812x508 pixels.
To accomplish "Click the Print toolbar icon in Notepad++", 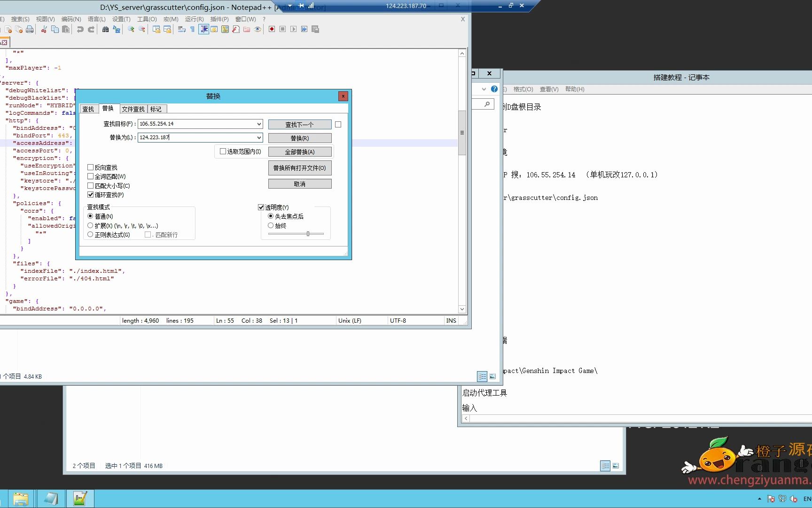I will pyautogui.click(x=30, y=29).
